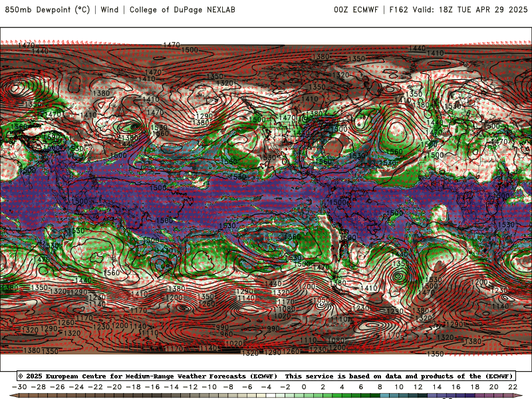Viewport: 532px width, 399px height.
Task: Click the '-18' colorbar label
Action: click(134, 387)
